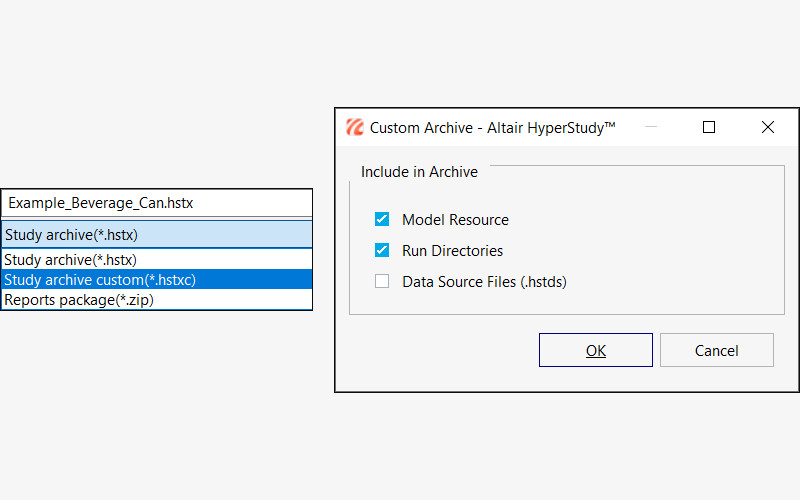
Task: Click the Run Directories label text
Action: pos(452,251)
